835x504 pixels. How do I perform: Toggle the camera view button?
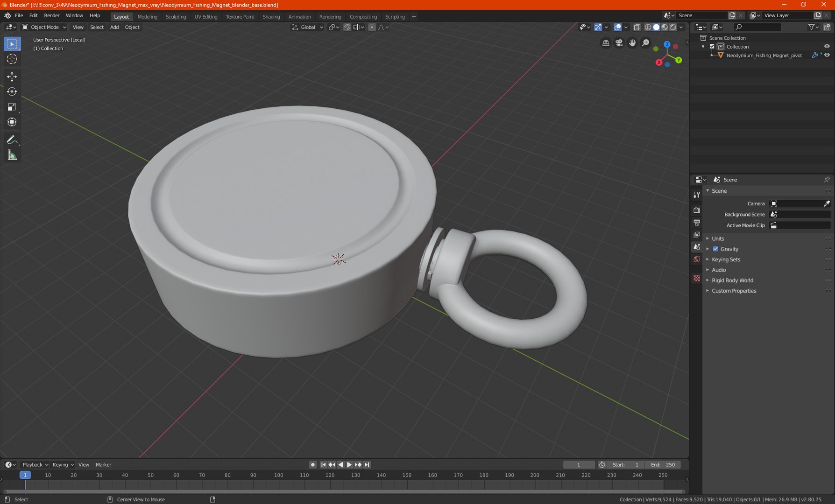tap(619, 43)
